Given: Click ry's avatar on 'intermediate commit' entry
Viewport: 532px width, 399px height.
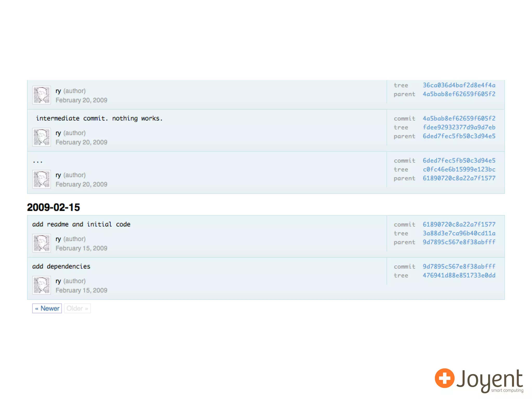Looking at the screenshot, I should tap(41, 137).
